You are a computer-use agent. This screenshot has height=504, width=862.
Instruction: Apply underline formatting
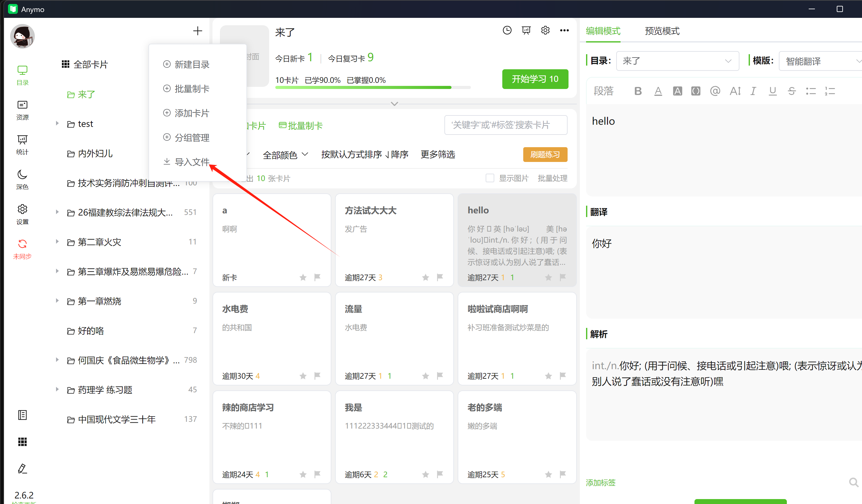[x=772, y=91]
